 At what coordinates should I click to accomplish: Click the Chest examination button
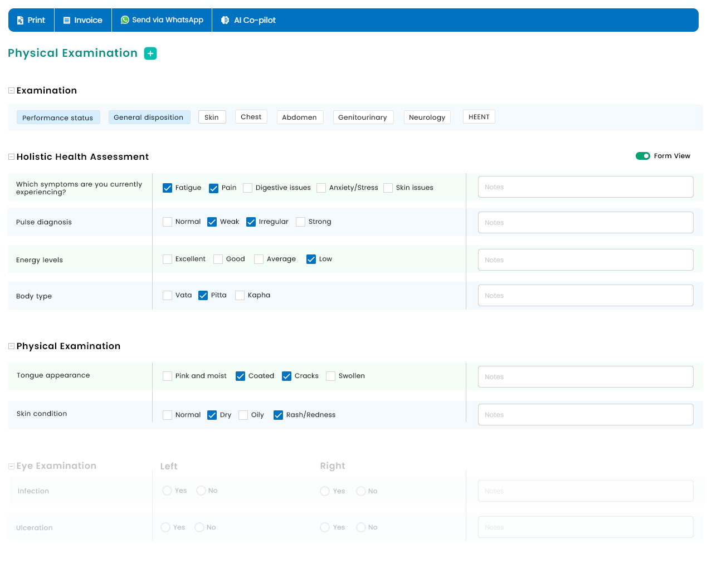(x=251, y=117)
